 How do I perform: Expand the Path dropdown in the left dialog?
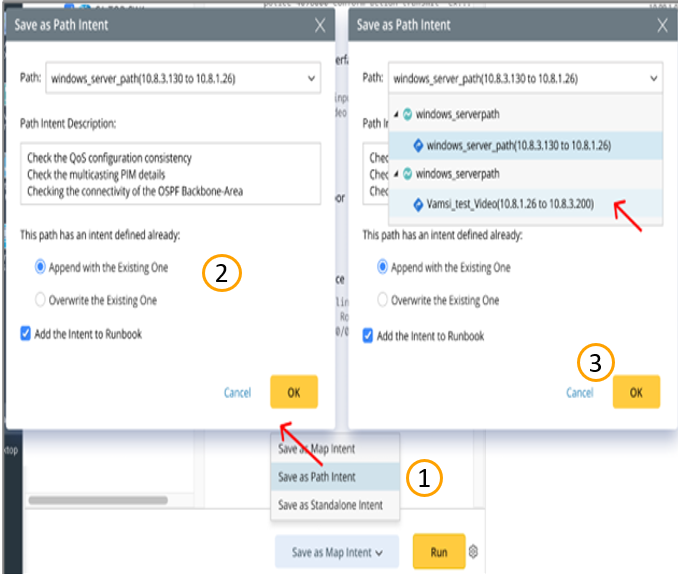(311, 78)
